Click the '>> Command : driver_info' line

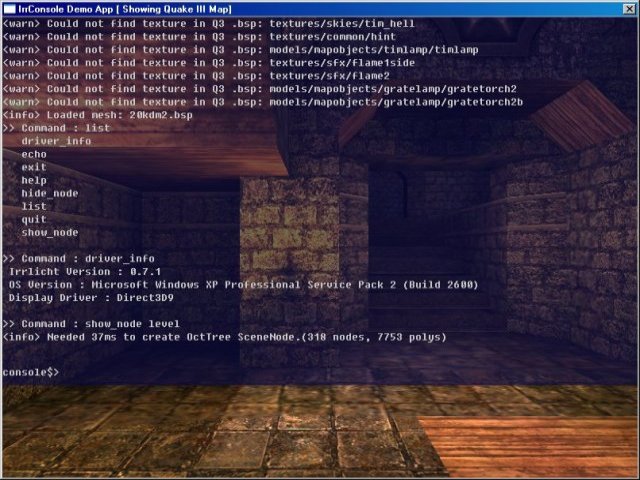(79, 259)
